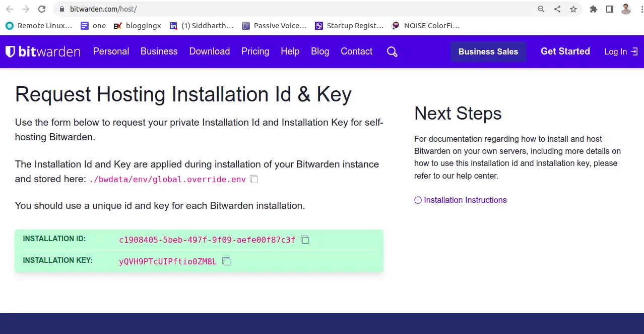
Task: Click the Get Started button
Action: point(565,51)
